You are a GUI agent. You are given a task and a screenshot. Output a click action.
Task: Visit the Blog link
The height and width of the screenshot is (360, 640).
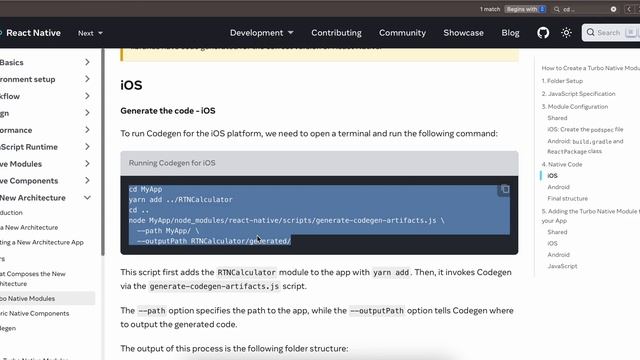[x=510, y=33]
